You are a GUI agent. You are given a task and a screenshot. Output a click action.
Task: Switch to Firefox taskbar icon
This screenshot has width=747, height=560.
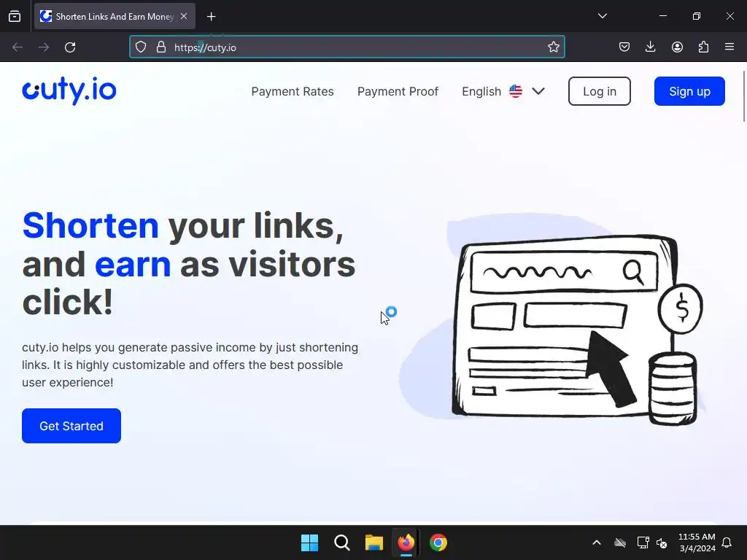tap(406, 542)
